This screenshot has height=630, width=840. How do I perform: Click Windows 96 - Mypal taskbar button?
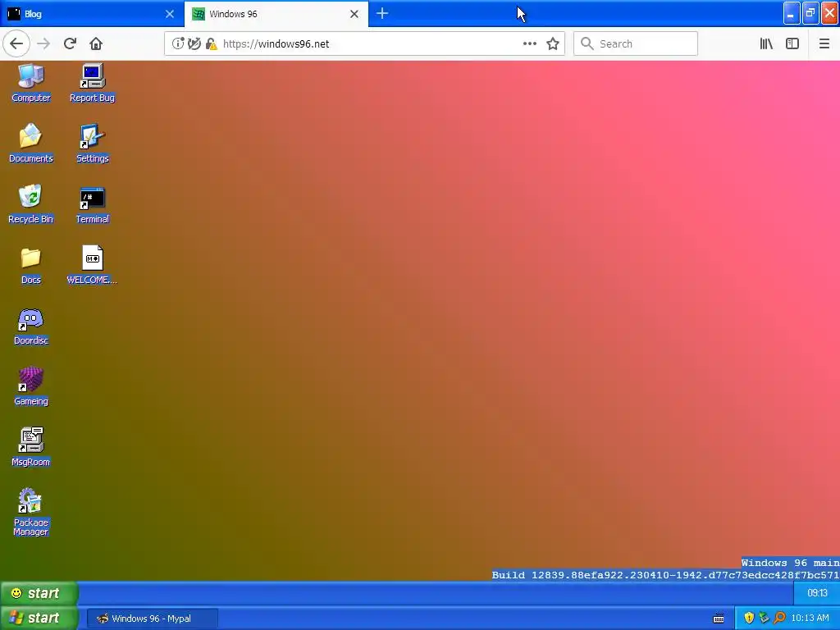(152, 619)
